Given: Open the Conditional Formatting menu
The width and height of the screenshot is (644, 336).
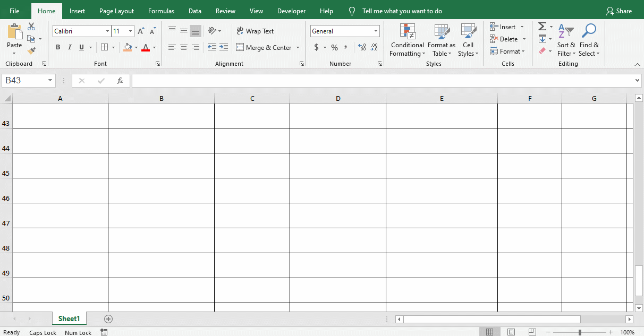Looking at the screenshot, I should (408, 40).
